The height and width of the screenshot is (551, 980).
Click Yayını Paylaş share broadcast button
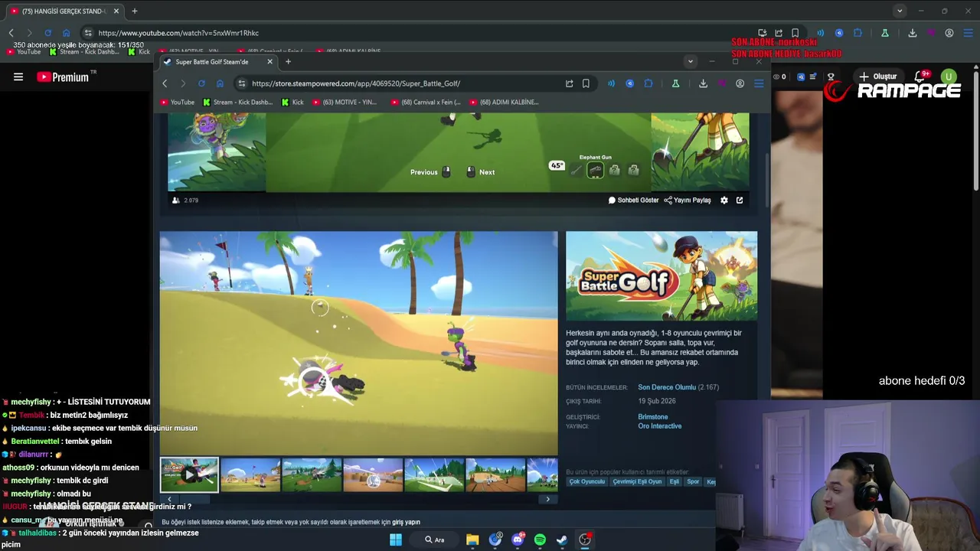tap(688, 201)
